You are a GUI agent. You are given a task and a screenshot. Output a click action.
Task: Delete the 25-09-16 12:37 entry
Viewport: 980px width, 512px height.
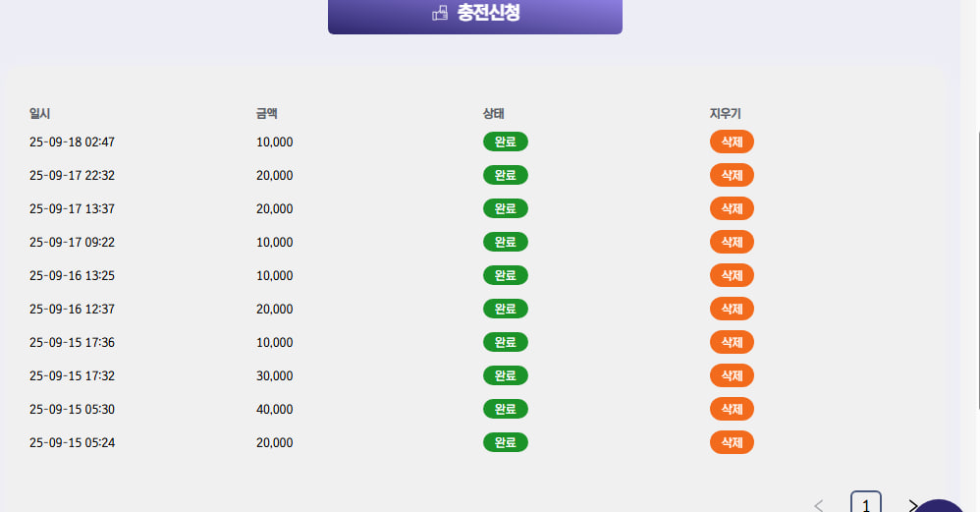click(x=732, y=309)
